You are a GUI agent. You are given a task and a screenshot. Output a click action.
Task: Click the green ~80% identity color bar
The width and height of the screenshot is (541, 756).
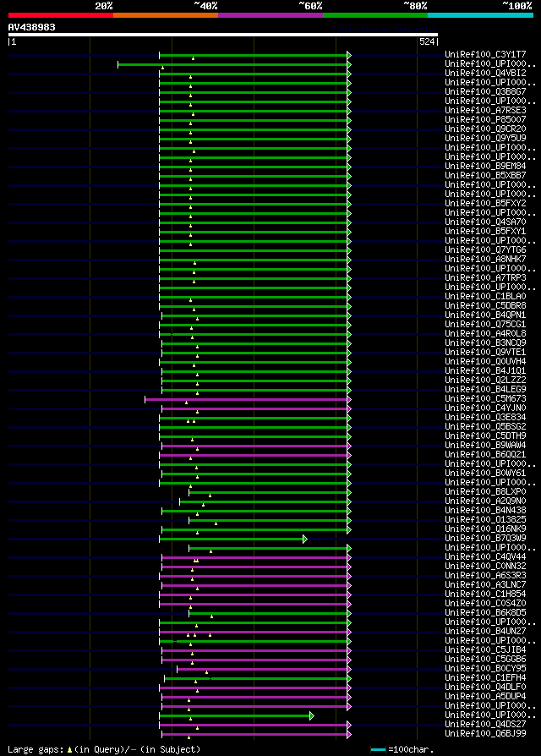[375, 15]
